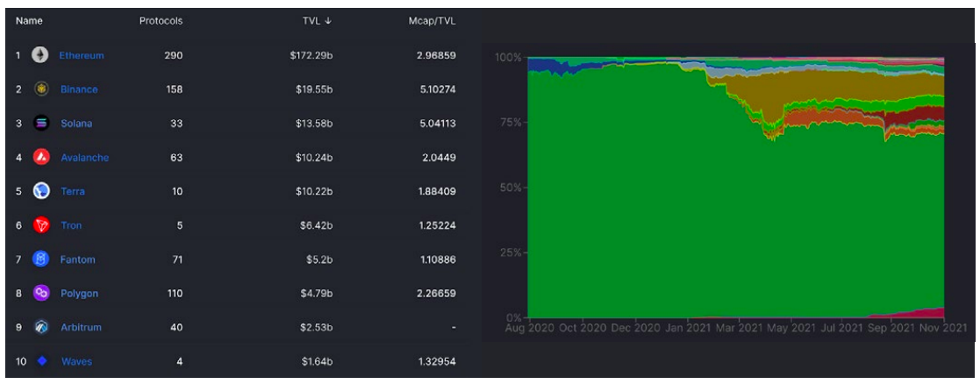Select the 1.88409 Mcap/TVL value
This screenshot has width=980, height=384.
point(436,192)
